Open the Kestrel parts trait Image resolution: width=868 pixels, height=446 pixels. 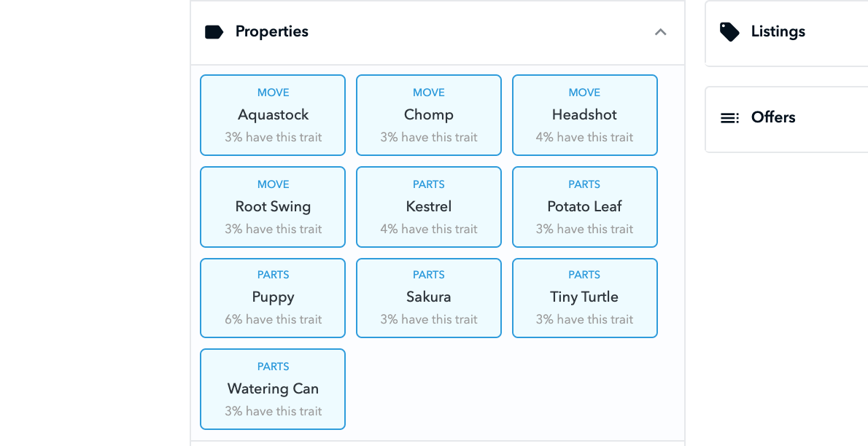point(429,207)
